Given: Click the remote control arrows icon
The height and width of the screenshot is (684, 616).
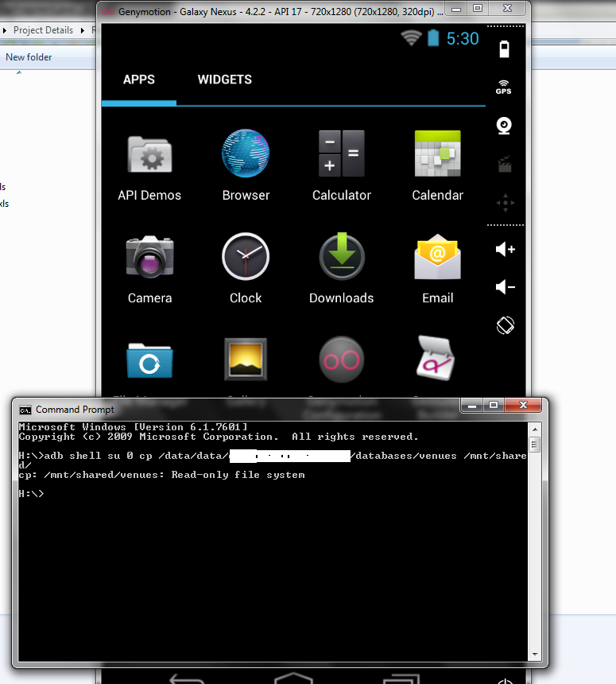Looking at the screenshot, I should pyautogui.click(x=506, y=203).
